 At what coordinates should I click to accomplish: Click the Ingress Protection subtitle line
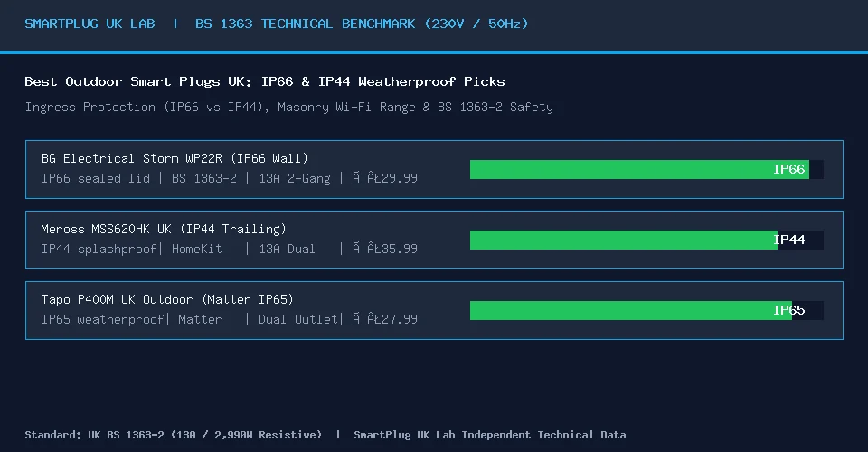tap(288, 107)
